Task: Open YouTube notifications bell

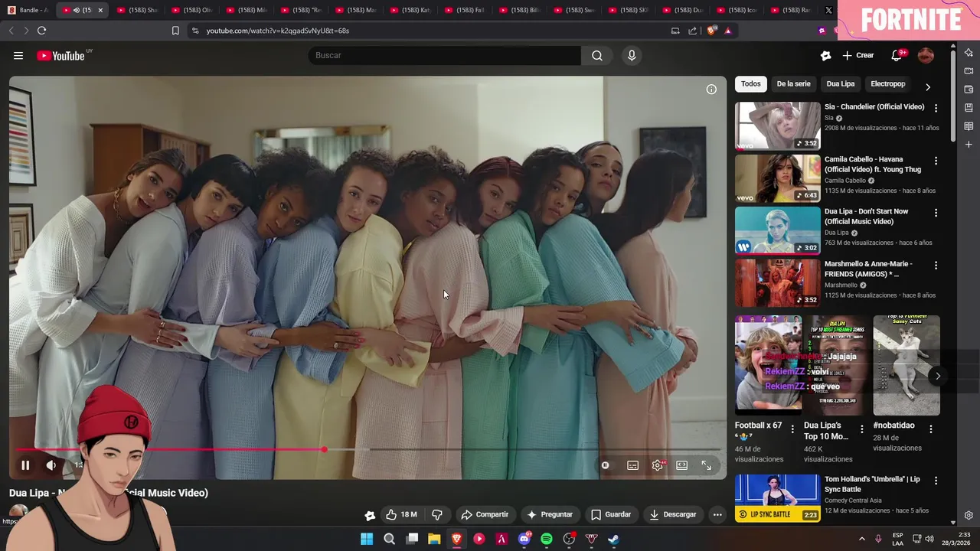Action: (897, 55)
